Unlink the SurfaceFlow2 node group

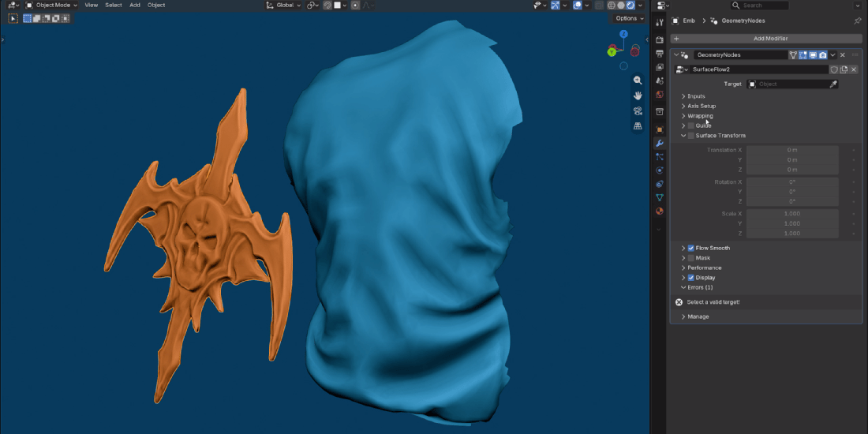point(854,69)
